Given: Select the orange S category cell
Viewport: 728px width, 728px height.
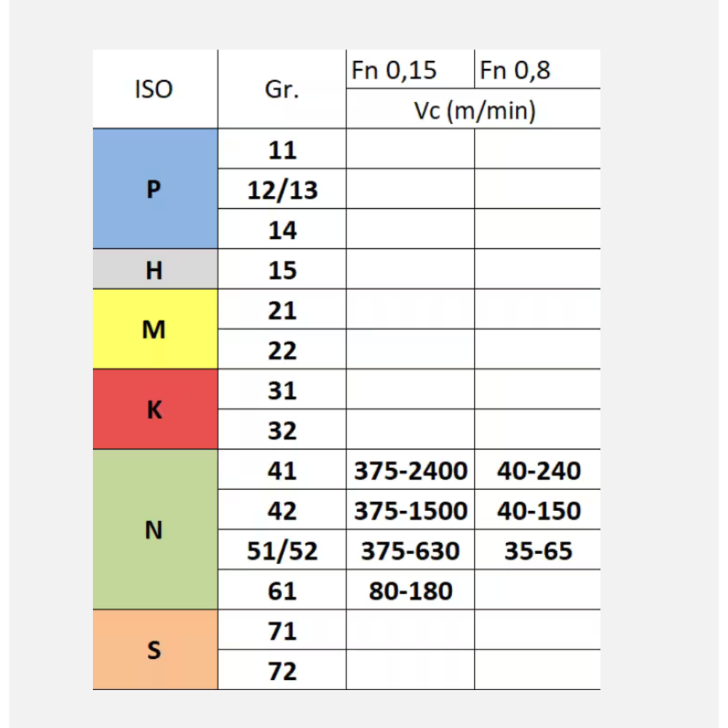Looking at the screenshot, I should tap(154, 650).
